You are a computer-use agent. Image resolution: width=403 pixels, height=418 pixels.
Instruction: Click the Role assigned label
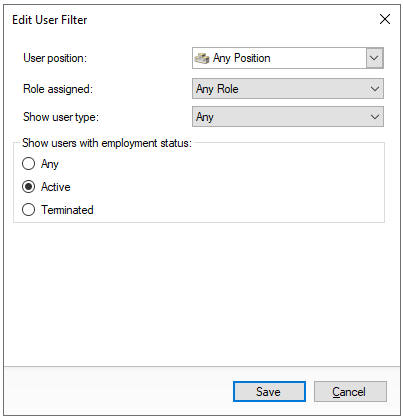click(58, 89)
